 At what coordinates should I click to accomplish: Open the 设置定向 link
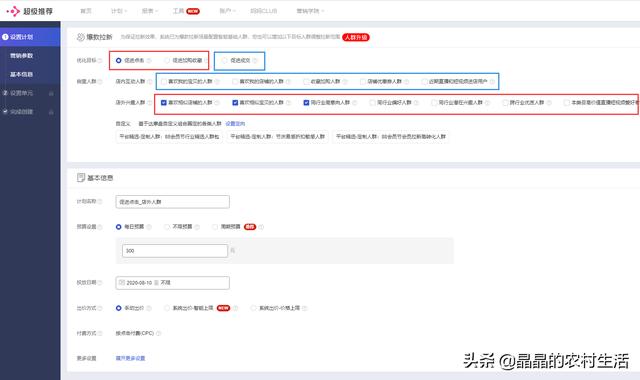tap(235, 124)
